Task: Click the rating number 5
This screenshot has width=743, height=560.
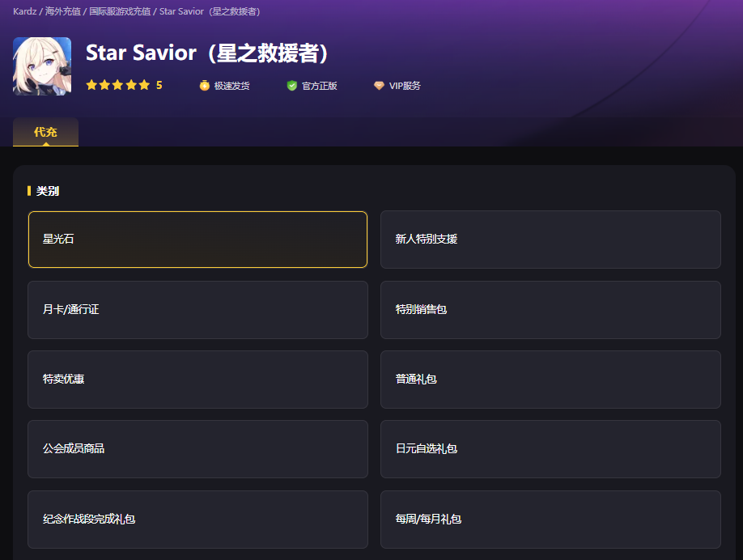Action: 159,85
